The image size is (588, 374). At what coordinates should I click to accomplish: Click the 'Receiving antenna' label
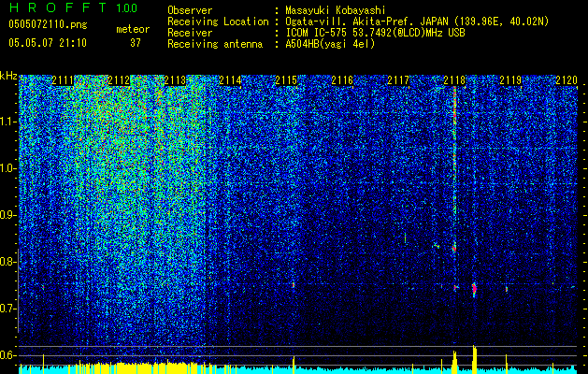coord(215,44)
